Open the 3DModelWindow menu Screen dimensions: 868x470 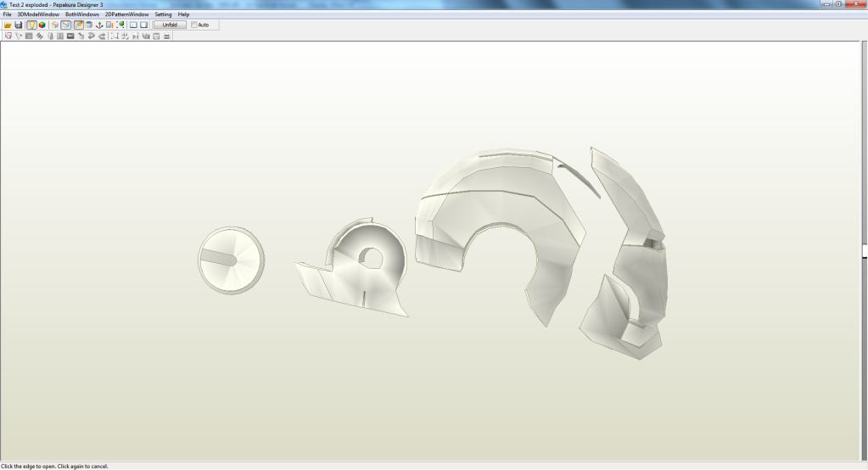(x=38, y=14)
